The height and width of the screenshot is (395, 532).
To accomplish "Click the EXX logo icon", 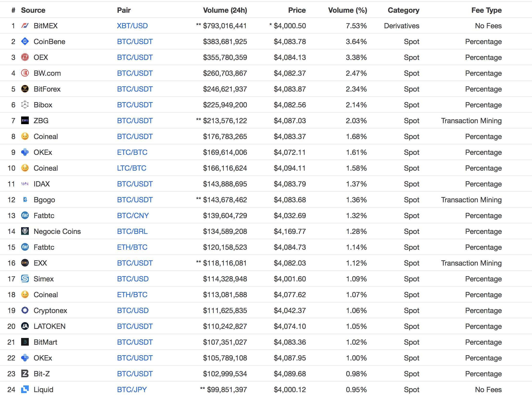I will click(25, 263).
